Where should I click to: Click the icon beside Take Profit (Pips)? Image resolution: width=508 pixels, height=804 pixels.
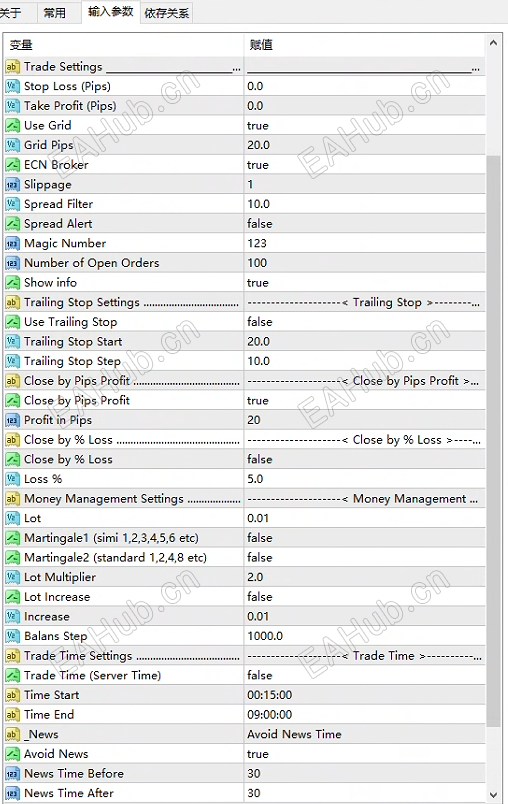[12, 106]
